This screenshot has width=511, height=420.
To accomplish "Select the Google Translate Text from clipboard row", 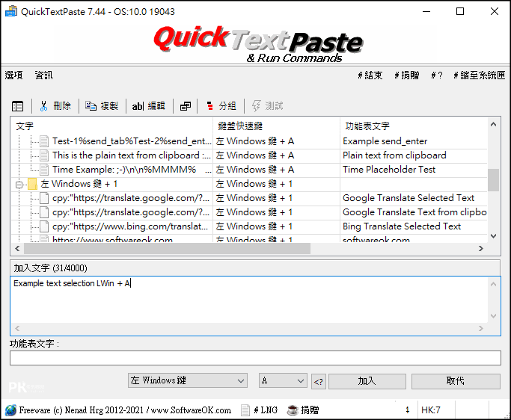I will coord(249,212).
